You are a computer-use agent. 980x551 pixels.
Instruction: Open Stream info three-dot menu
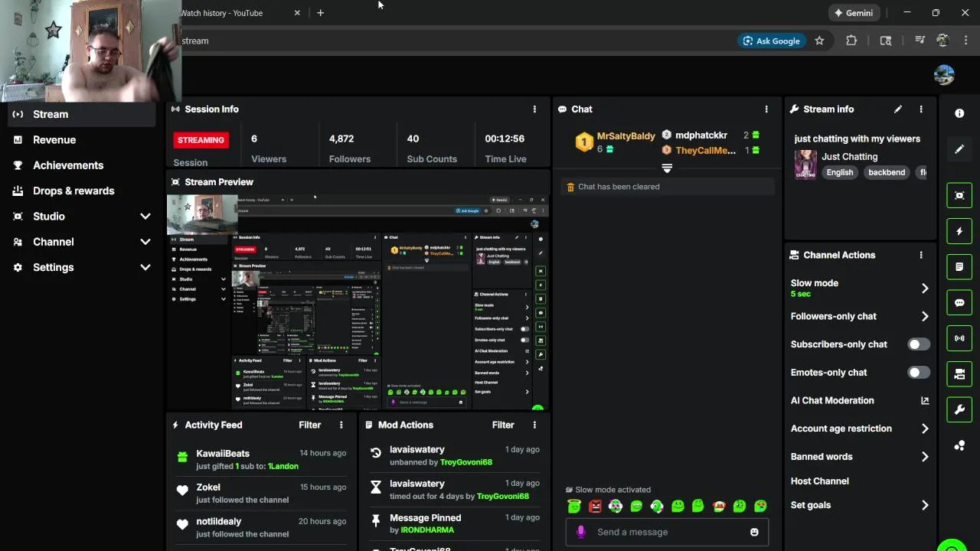click(921, 109)
